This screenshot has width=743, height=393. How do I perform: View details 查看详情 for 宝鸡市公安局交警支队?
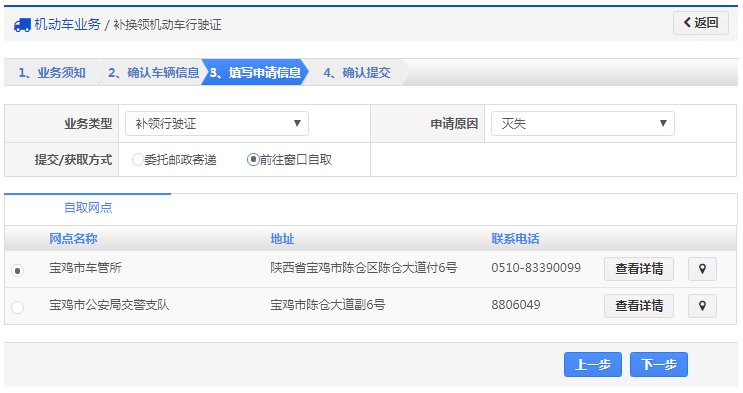coord(639,306)
